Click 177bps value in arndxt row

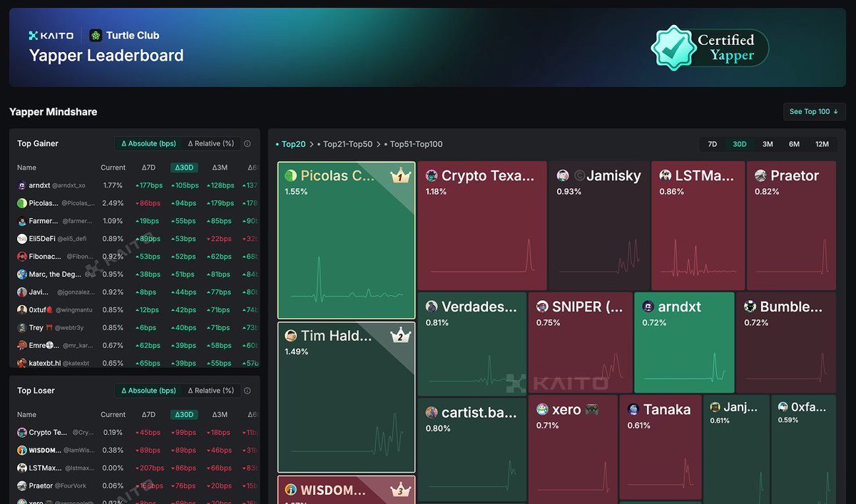click(x=149, y=185)
